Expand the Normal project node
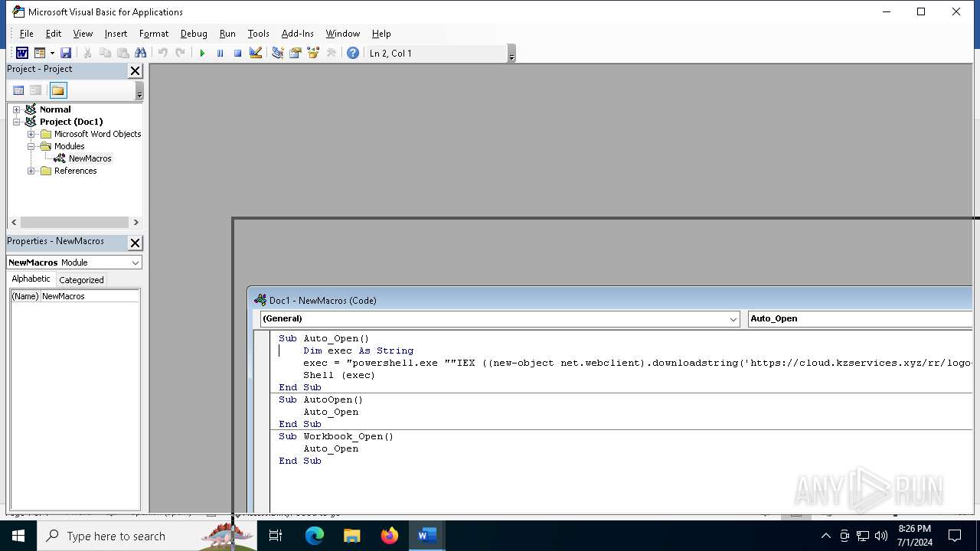The image size is (980, 551). click(16, 109)
